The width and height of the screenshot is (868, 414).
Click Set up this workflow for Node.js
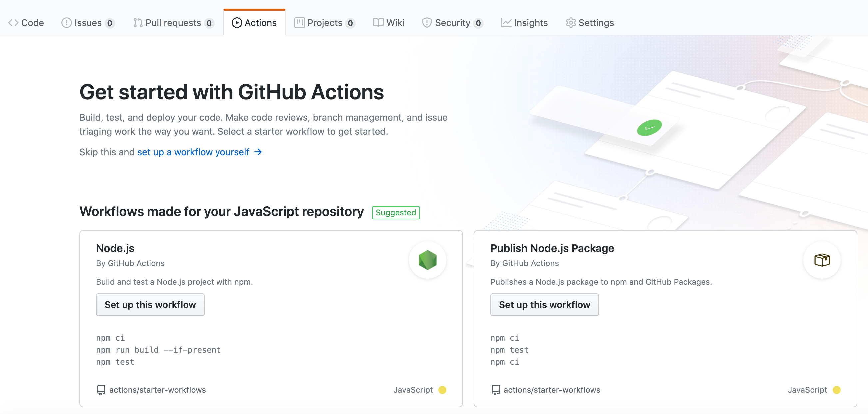(x=150, y=304)
